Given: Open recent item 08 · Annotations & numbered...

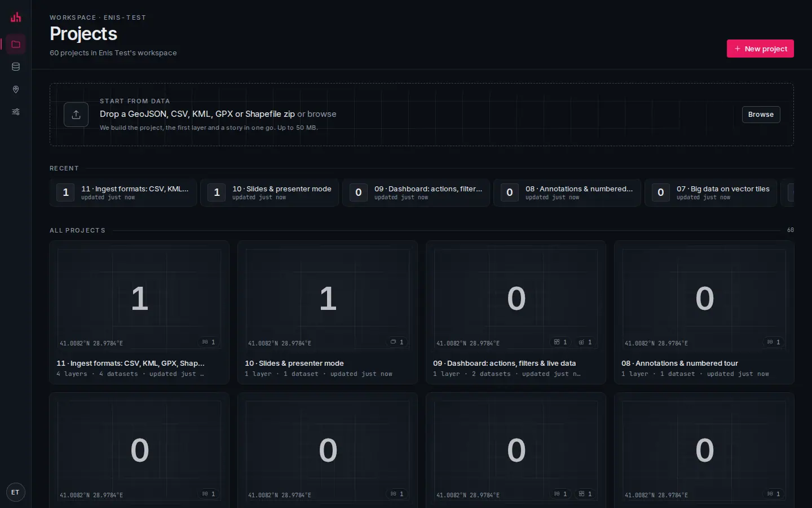Looking at the screenshot, I should click(x=567, y=192).
